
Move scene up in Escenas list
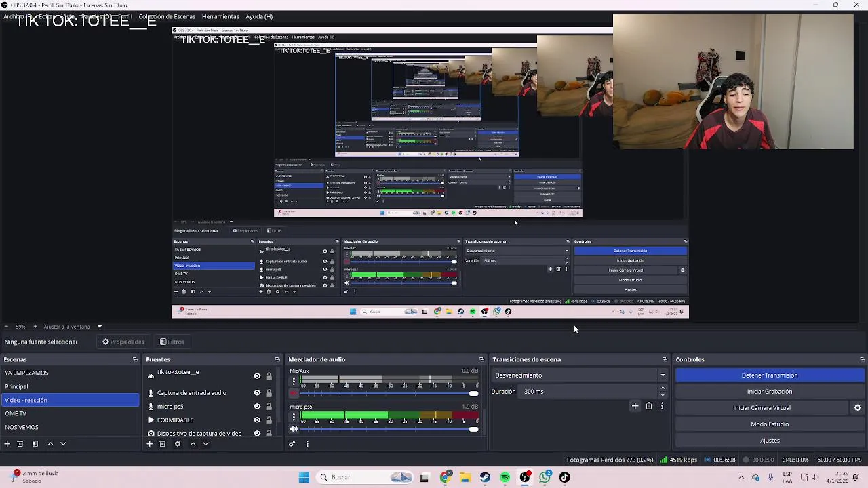click(50, 444)
